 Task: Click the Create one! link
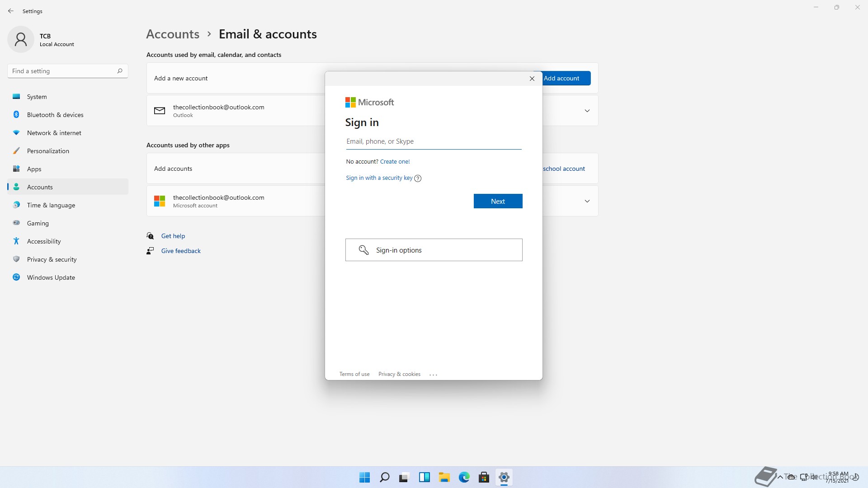click(395, 161)
